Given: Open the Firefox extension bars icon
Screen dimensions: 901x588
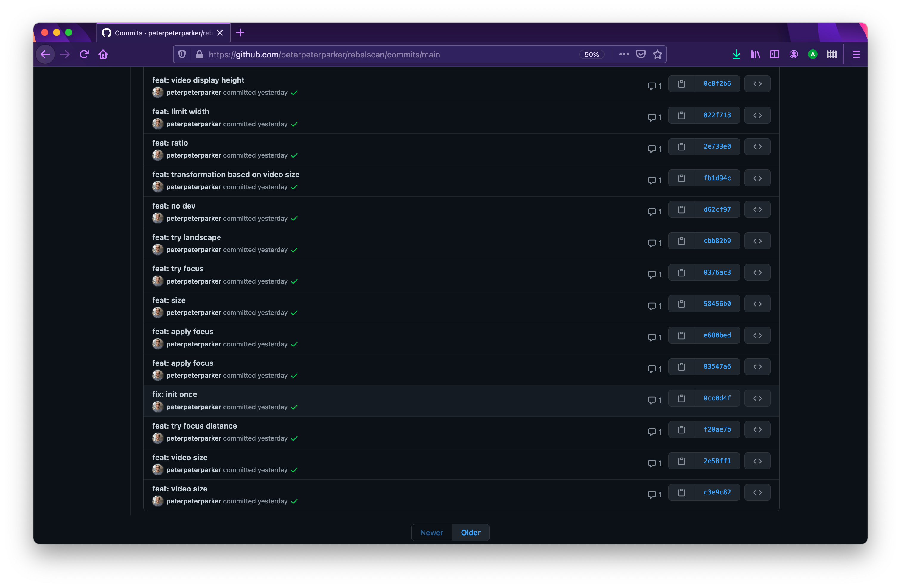Looking at the screenshot, I should click(x=832, y=55).
